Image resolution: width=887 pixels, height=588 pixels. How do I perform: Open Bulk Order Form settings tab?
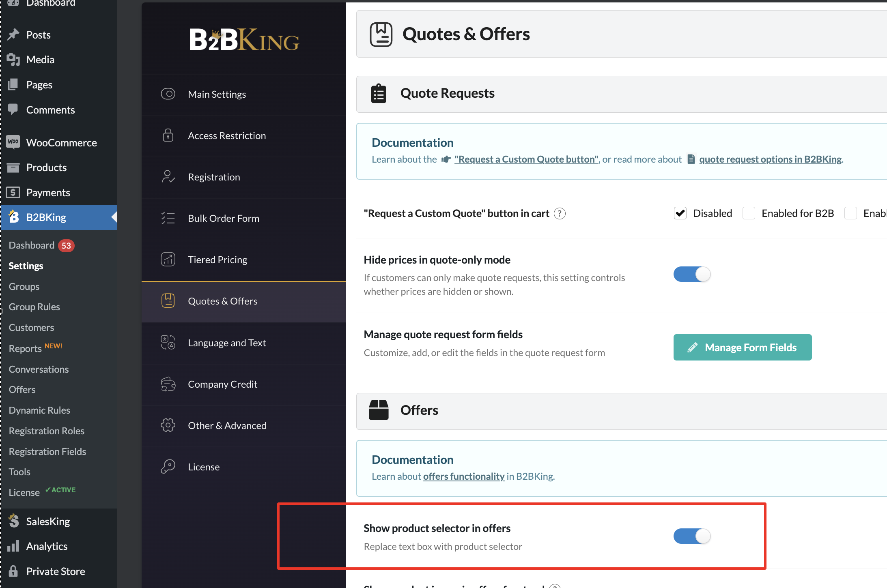244,218
